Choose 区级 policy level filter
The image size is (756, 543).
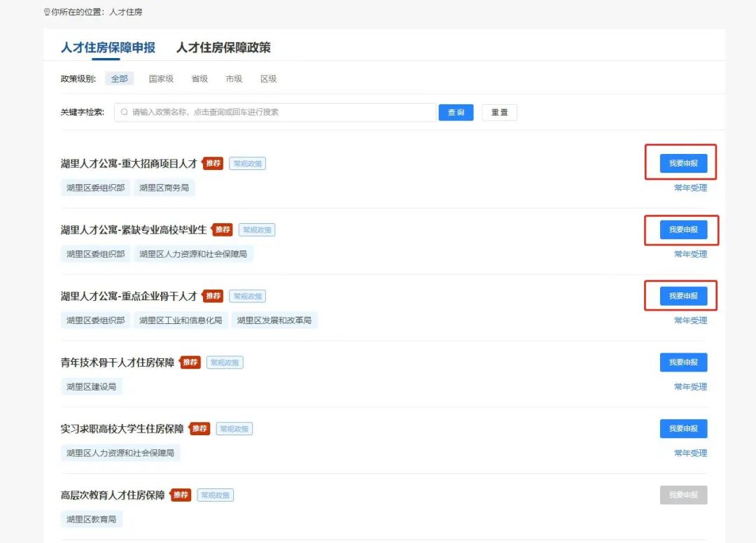268,79
